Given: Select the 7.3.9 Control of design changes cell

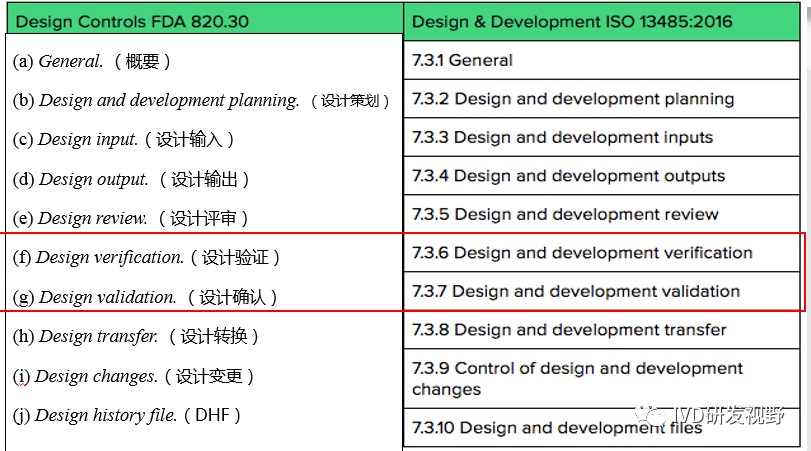Looking at the screenshot, I should coord(577,379).
